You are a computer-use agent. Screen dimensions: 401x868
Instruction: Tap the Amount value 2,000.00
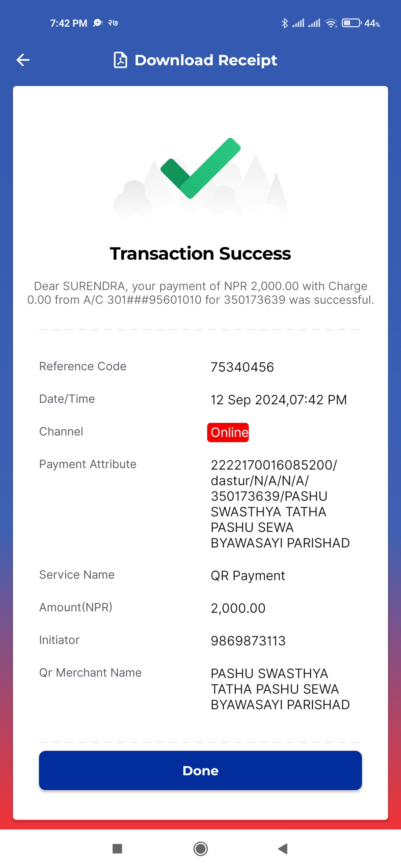pyautogui.click(x=238, y=608)
